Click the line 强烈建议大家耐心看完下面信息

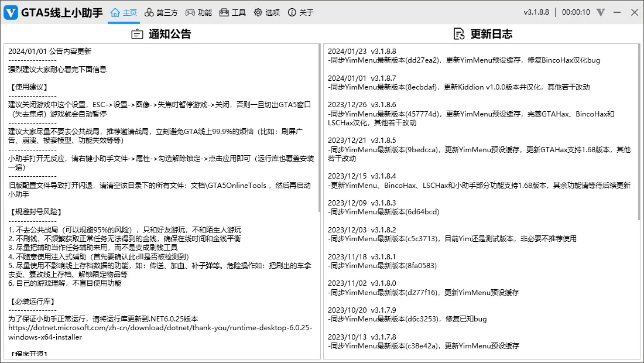[57, 70]
